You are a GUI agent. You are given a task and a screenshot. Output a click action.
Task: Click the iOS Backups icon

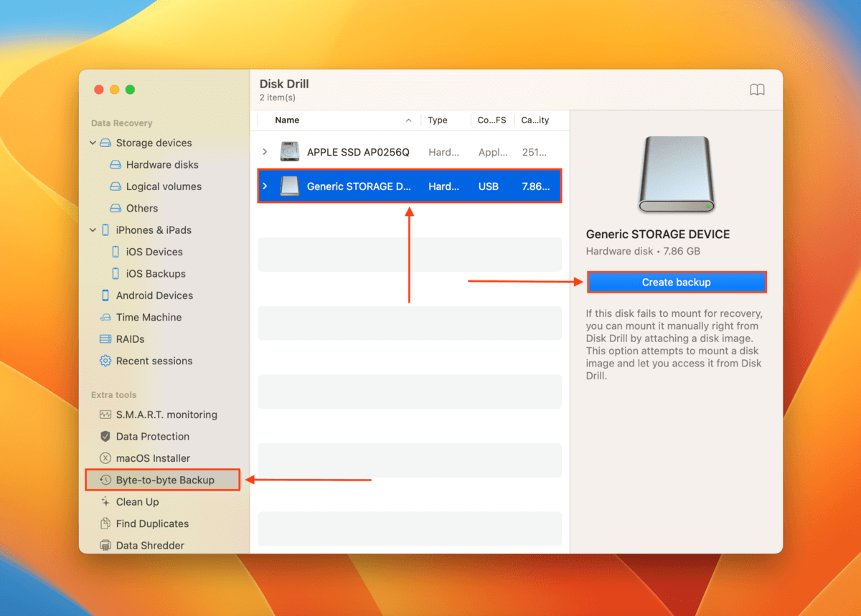[116, 274]
